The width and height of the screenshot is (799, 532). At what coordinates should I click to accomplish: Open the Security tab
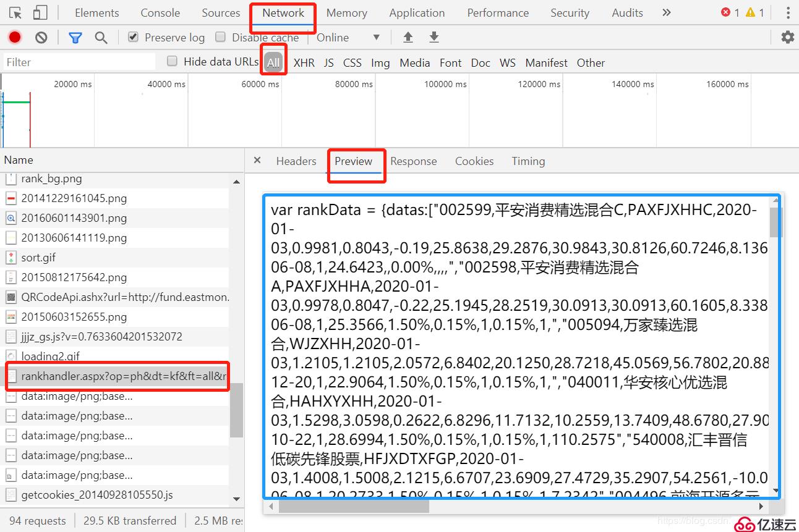tap(570, 13)
